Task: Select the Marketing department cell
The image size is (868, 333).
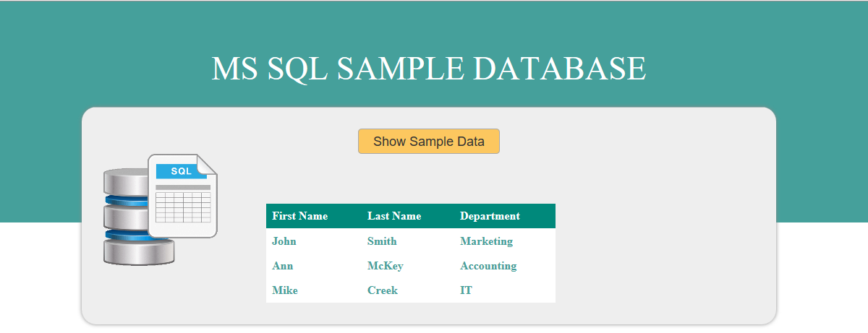Action: pos(486,241)
